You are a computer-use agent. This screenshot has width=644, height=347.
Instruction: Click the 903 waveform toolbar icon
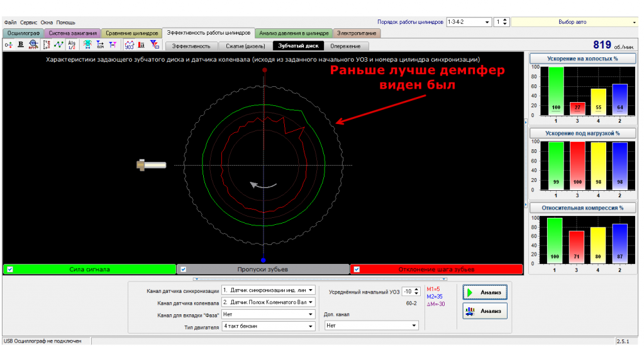pos(130,45)
